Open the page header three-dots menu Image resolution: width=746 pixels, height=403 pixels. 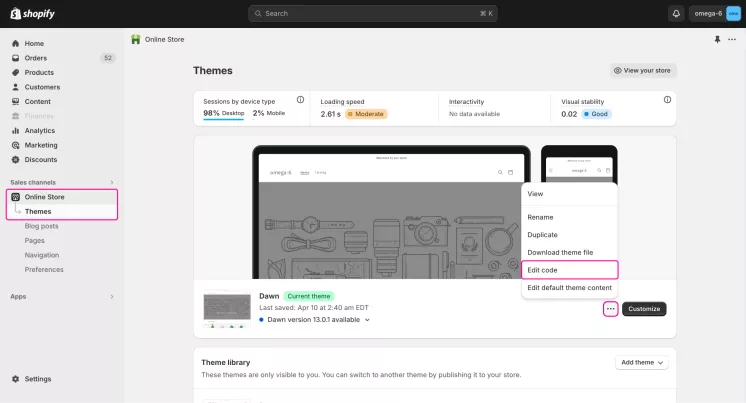[732, 39]
